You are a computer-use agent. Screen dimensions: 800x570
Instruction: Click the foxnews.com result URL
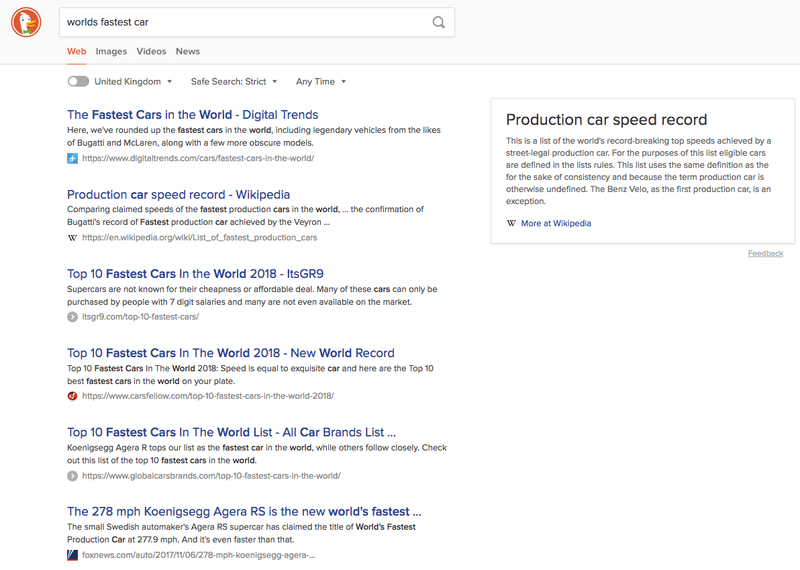pos(198,555)
